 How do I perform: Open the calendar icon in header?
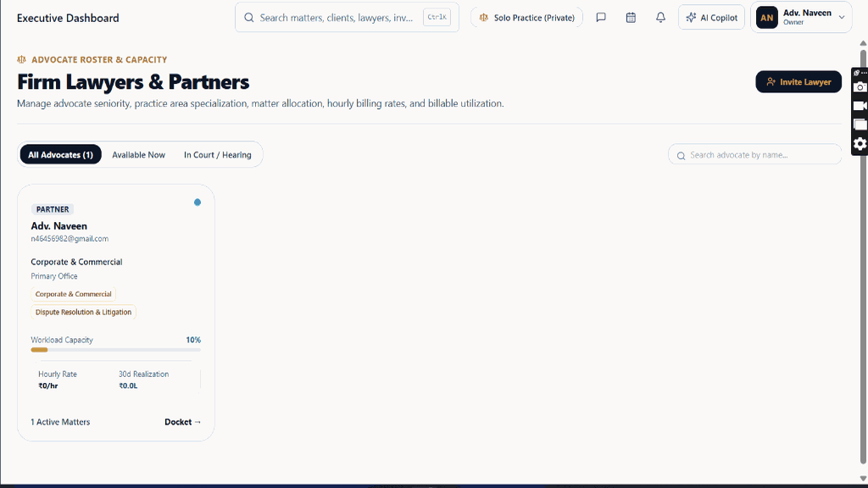click(x=631, y=18)
